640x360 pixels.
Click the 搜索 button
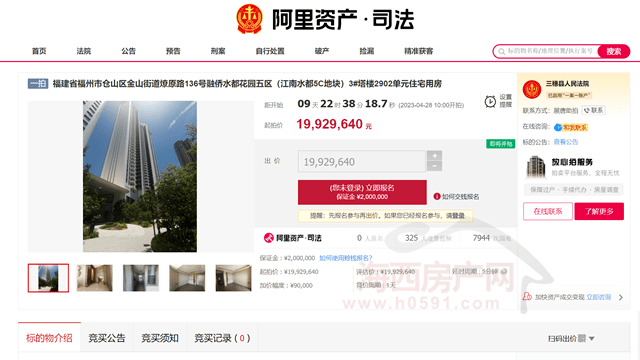click(613, 51)
